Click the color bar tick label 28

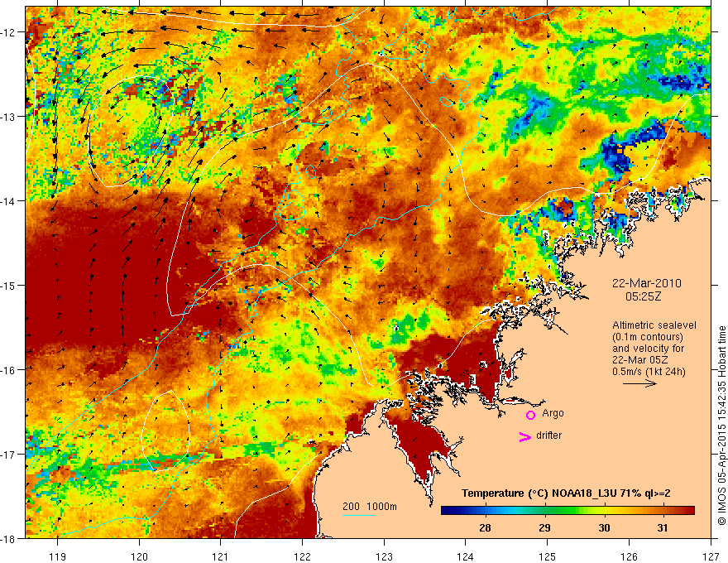click(485, 528)
